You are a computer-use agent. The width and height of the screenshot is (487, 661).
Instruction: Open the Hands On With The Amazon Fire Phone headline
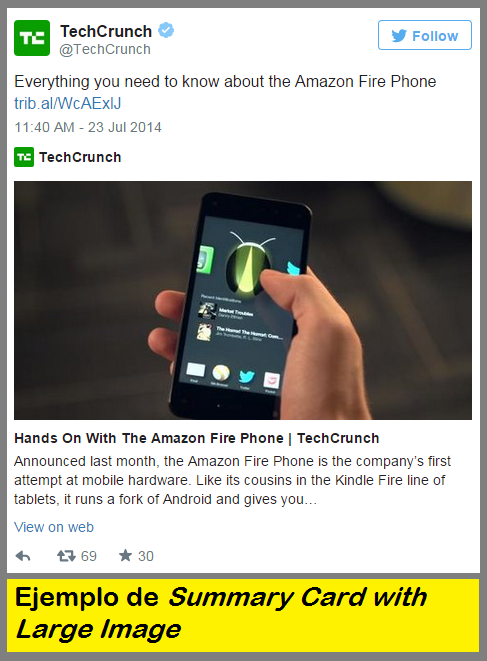[196, 438]
